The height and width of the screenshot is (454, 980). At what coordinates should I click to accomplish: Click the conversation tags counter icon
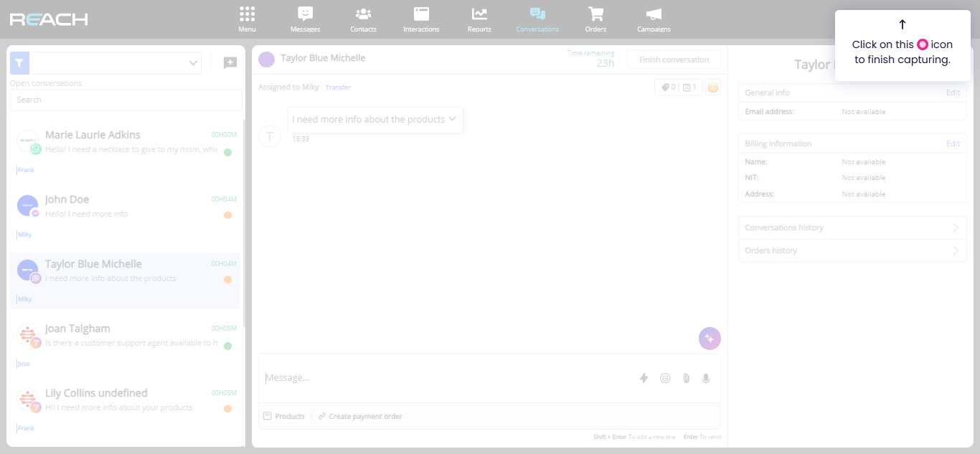click(667, 88)
